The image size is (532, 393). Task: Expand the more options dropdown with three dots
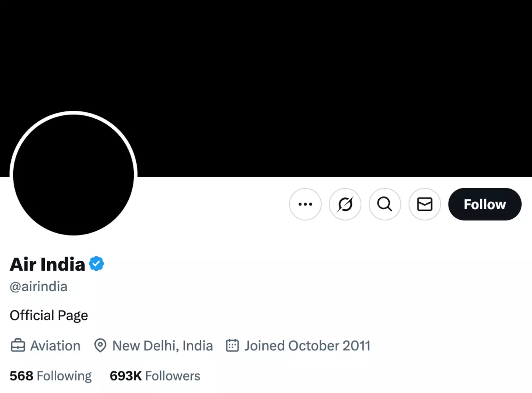(x=305, y=204)
